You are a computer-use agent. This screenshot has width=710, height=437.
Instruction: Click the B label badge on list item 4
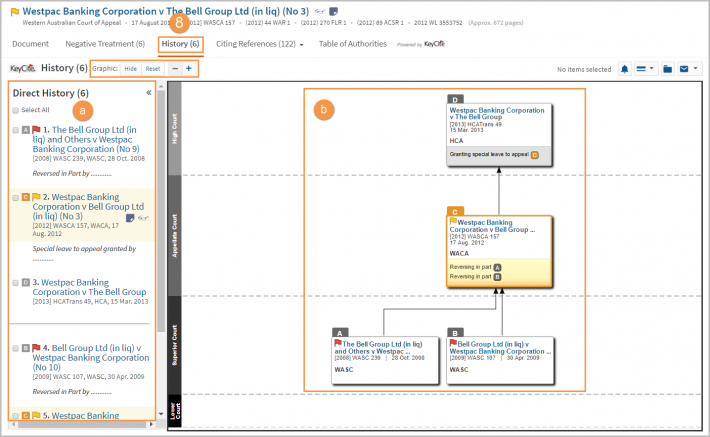(x=26, y=348)
